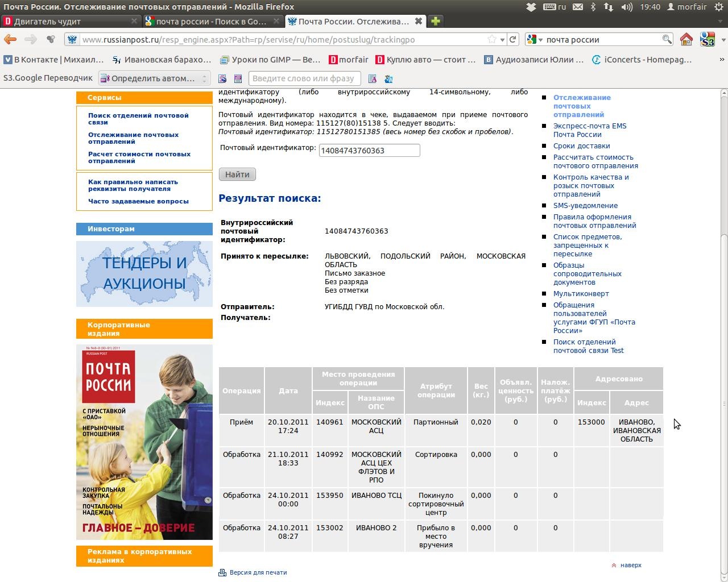Click the 'Найти' search button
This screenshot has height=582, width=728.
click(x=237, y=174)
